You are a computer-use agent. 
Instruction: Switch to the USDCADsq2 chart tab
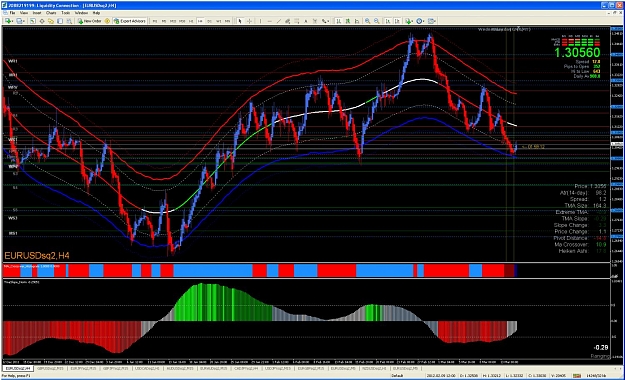coord(147,369)
